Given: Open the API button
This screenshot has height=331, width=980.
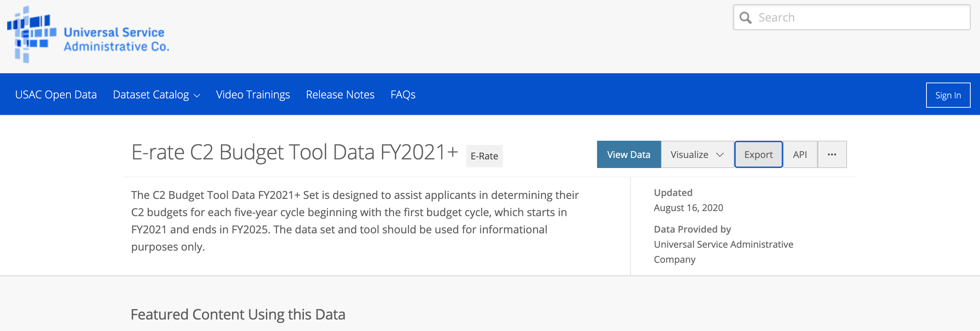Looking at the screenshot, I should pyautogui.click(x=800, y=154).
